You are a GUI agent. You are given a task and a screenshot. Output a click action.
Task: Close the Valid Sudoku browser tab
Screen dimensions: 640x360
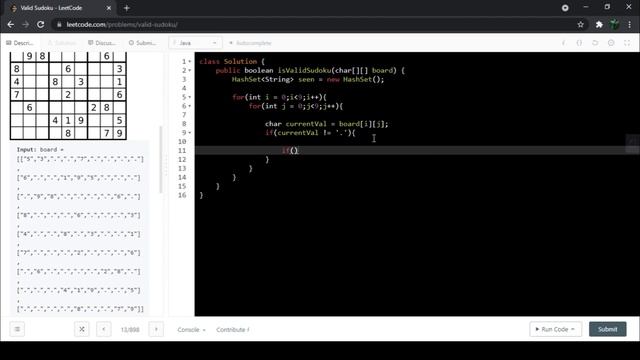click(x=109, y=8)
